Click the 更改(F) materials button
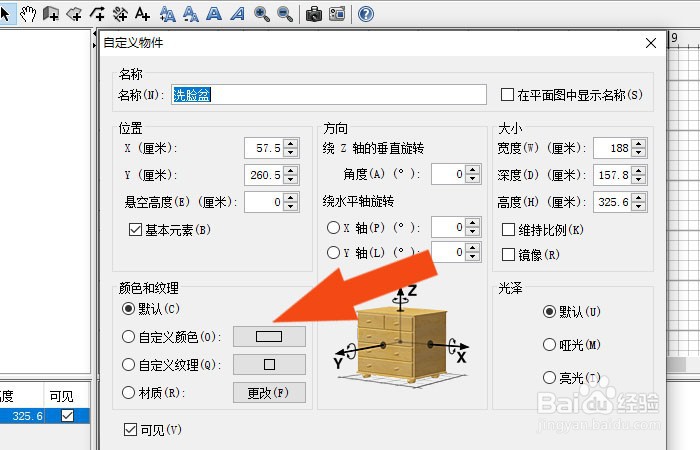The width and height of the screenshot is (700, 450). click(x=269, y=393)
